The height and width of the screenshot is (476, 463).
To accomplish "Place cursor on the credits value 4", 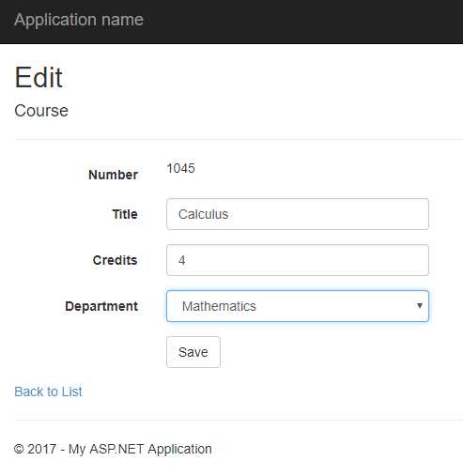I will [x=182, y=260].
